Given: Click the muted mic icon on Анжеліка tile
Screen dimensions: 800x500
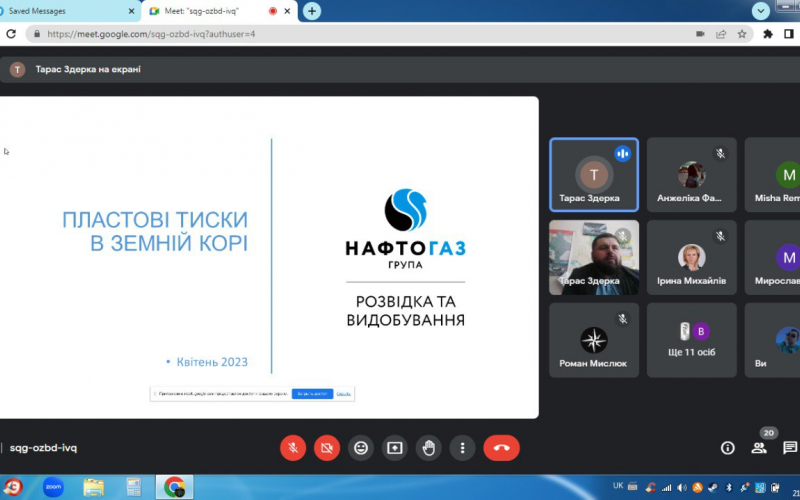Looking at the screenshot, I should (x=720, y=153).
